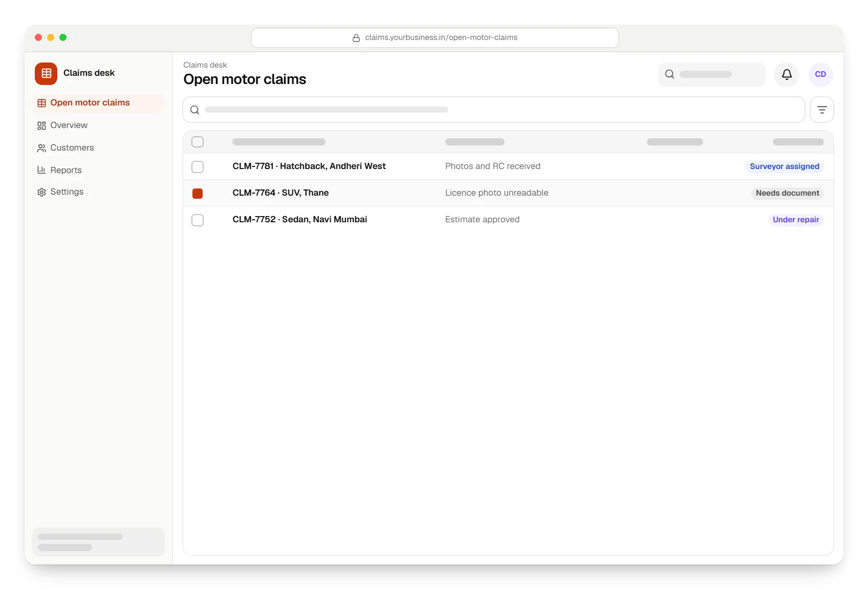The image size is (868, 589).
Task: Tick the select-all checkbox in the table header
Action: [x=198, y=142]
